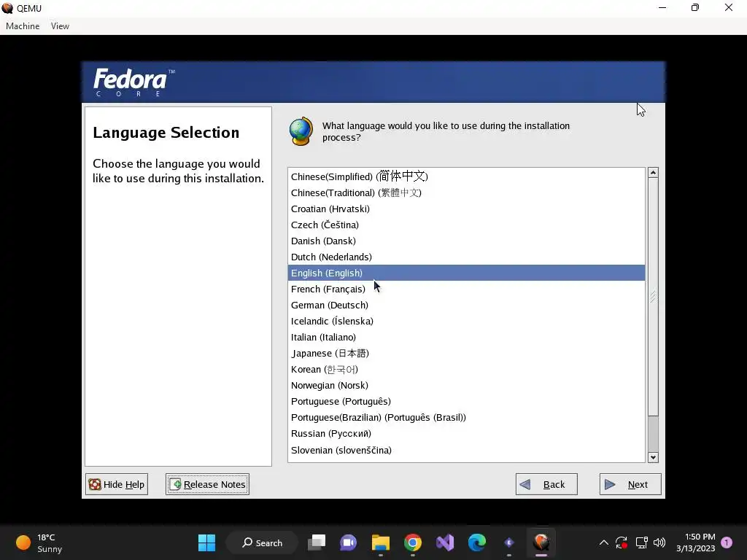Click the QEMU title bar icon
This screenshot has width=747, height=560.
pyautogui.click(x=7, y=8)
